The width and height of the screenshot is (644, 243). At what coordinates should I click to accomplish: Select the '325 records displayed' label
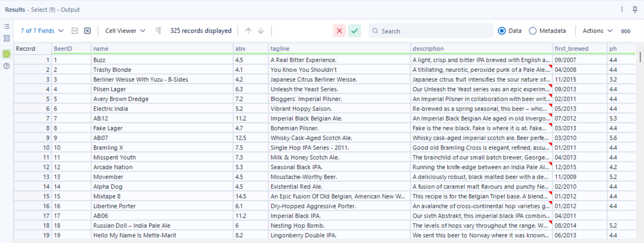coord(201,31)
